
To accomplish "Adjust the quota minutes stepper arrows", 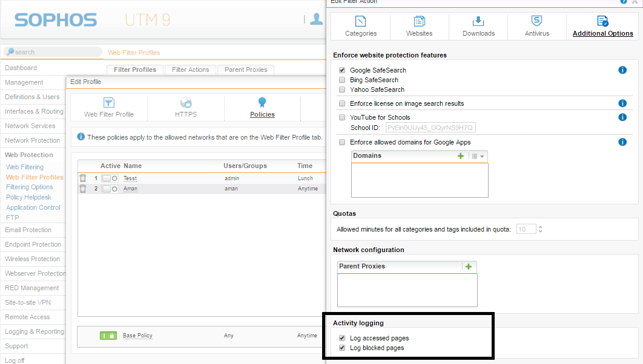I will click(x=540, y=229).
